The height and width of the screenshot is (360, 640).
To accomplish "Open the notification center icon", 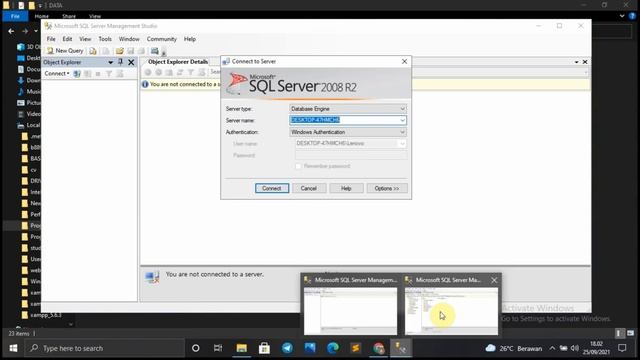I will [x=622, y=348].
